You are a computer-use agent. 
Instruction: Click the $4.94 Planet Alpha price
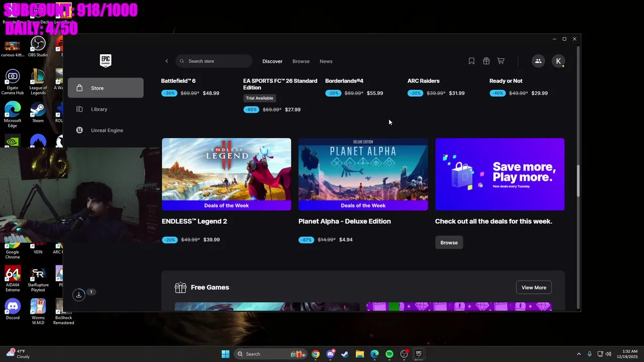coord(346,240)
